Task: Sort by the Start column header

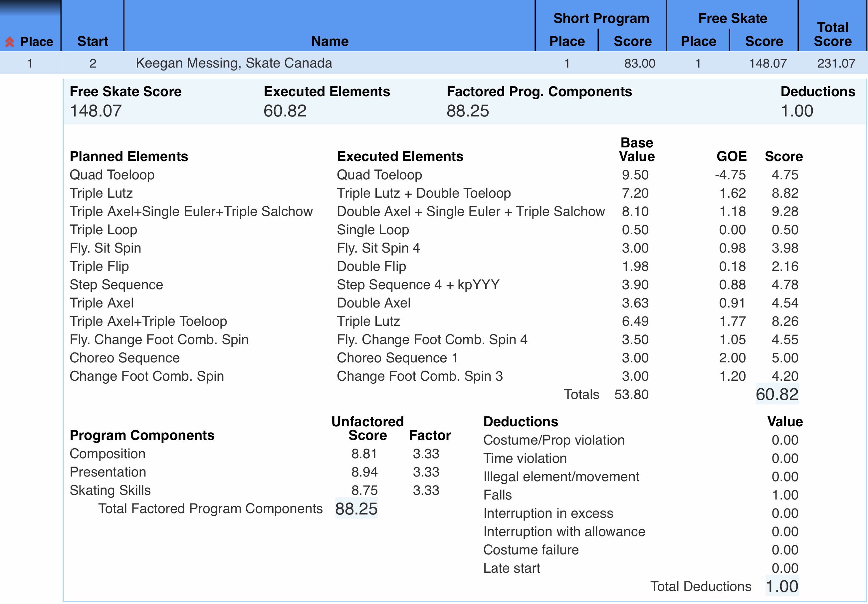Action: [93, 41]
